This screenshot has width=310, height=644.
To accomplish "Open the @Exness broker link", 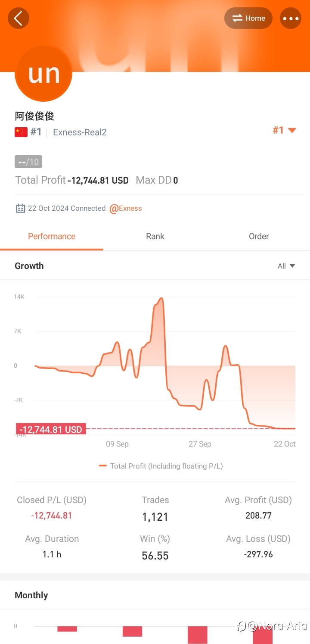I will [x=126, y=209].
